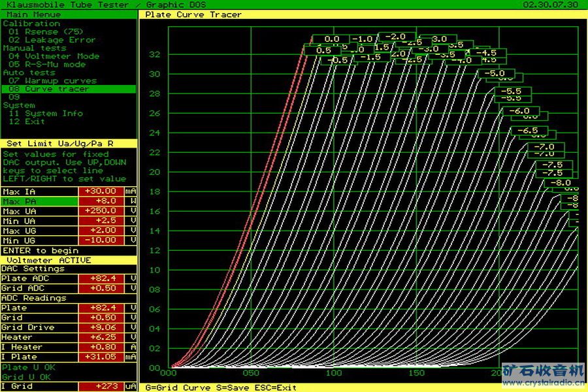Click ENTER to begin

click(41, 250)
